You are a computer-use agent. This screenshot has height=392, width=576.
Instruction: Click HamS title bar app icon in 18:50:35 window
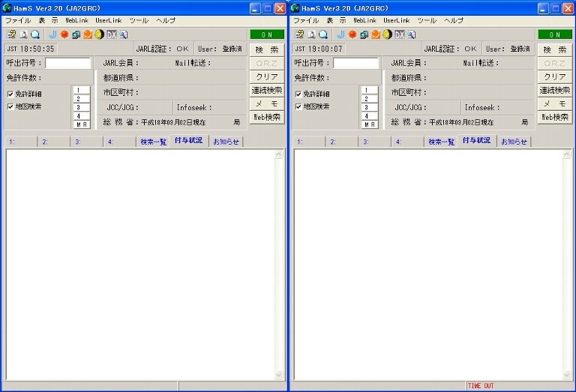point(7,7)
